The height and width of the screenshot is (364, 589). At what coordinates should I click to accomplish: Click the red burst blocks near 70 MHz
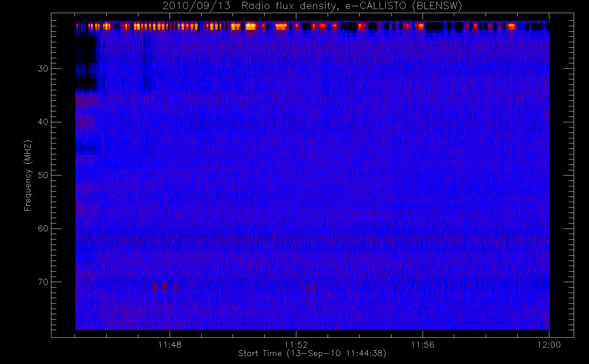(165, 287)
